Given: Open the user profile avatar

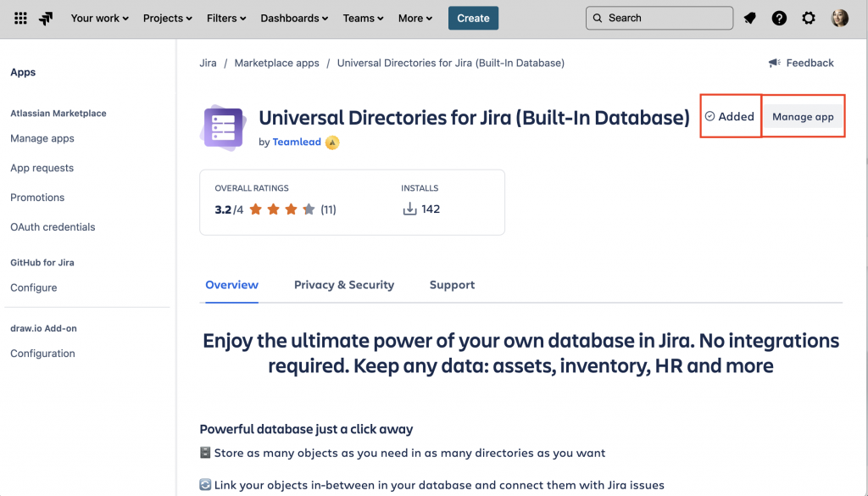Looking at the screenshot, I should (x=839, y=19).
